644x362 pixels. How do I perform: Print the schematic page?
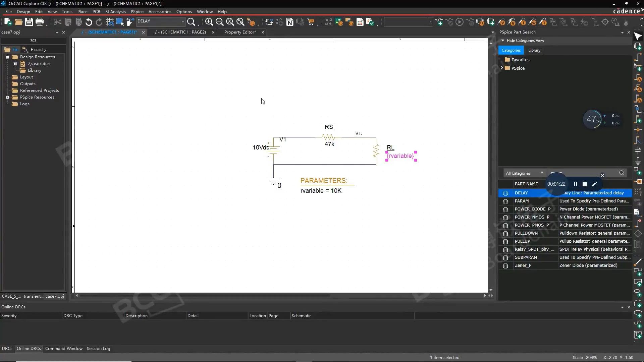click(40, 22)
